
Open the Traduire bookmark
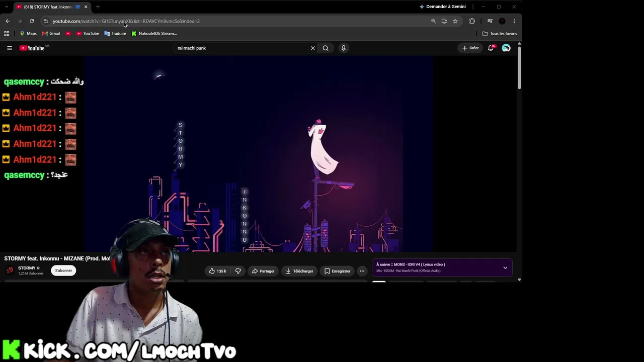coord(115,34)
